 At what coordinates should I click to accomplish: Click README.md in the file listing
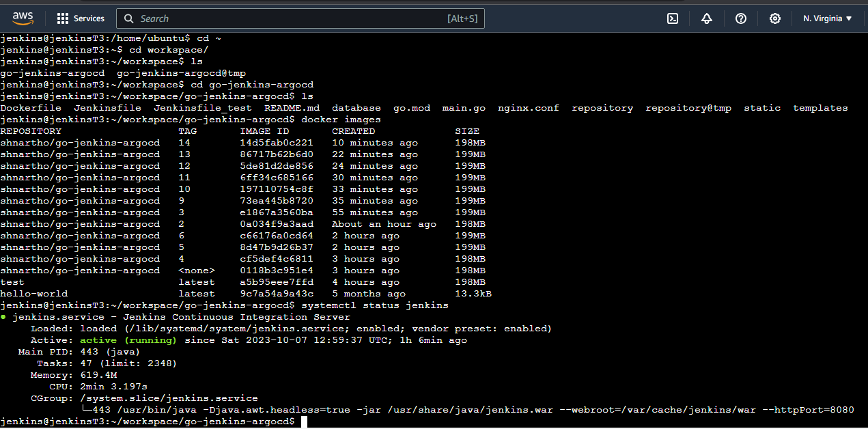point(292,108)
